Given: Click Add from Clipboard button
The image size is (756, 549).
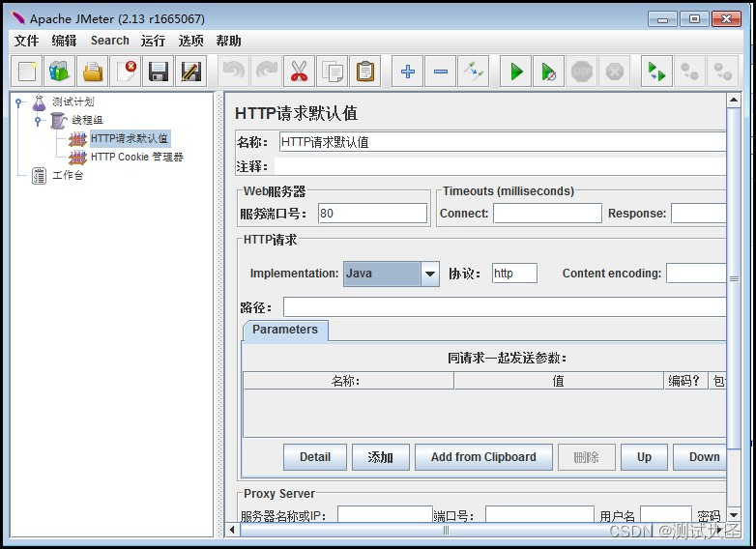Looking at the screenshot, I should (483, 457).
